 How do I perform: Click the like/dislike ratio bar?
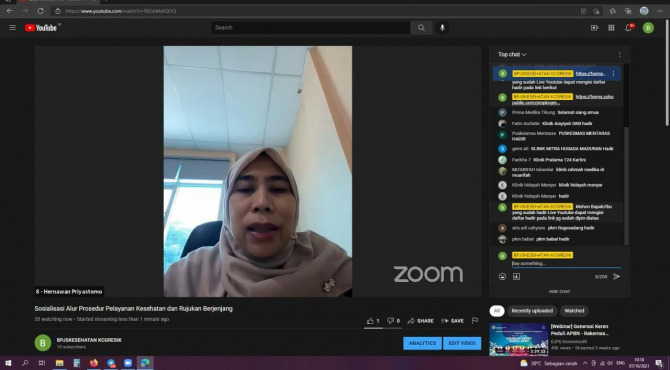coord(383,329)
